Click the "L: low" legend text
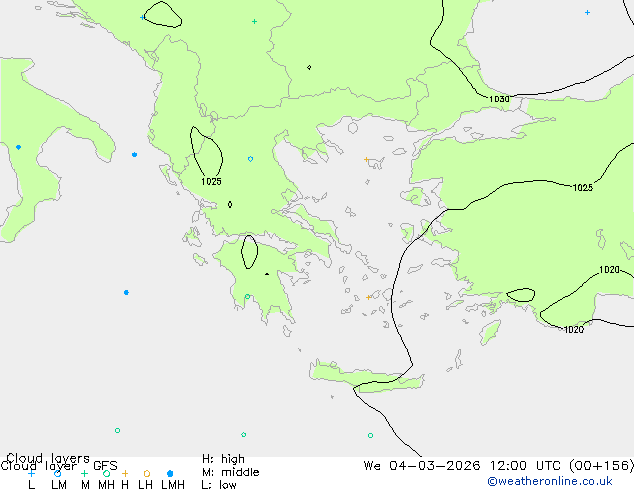Viewport: 634px width, 490px height. (219, 485)
